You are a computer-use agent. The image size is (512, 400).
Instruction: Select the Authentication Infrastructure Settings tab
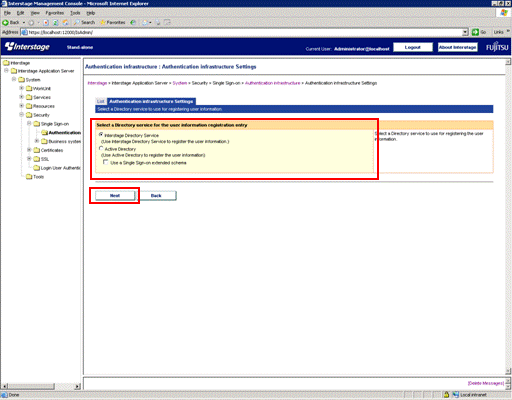[151, 101]
